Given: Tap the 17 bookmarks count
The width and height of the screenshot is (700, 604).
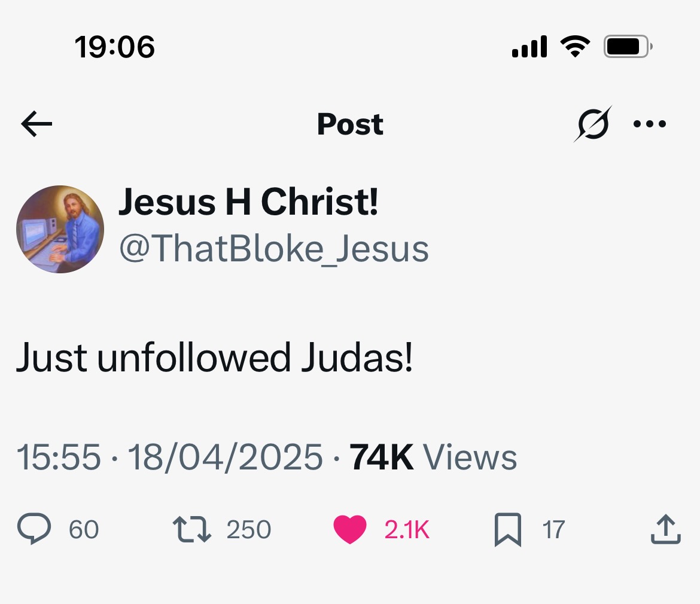Looking at the screenshot, I should tap(553, 530).
